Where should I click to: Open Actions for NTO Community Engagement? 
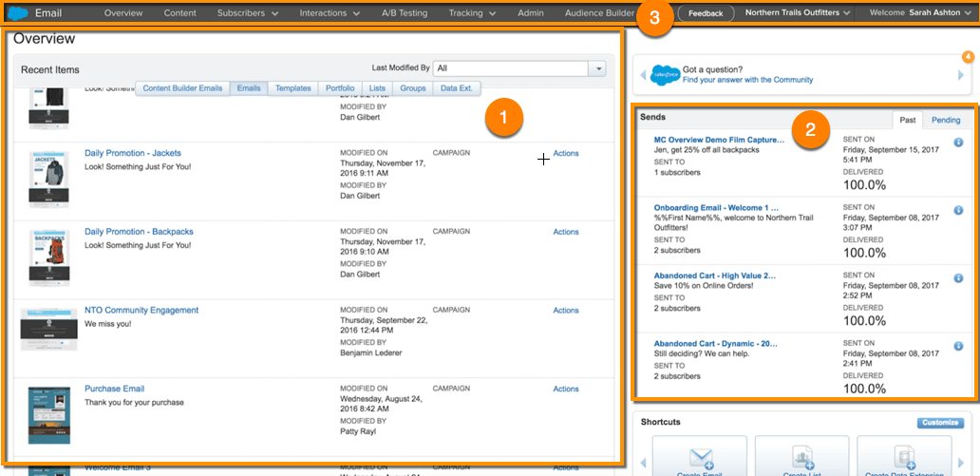[566, 311]
